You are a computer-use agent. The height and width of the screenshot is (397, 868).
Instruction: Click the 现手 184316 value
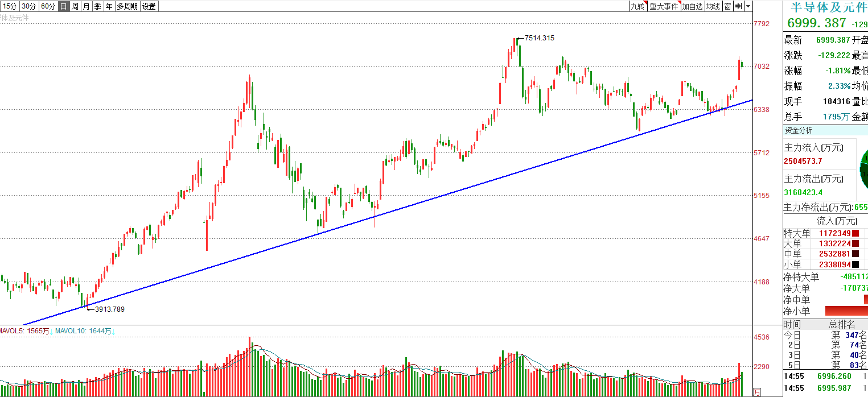(837, 102)
